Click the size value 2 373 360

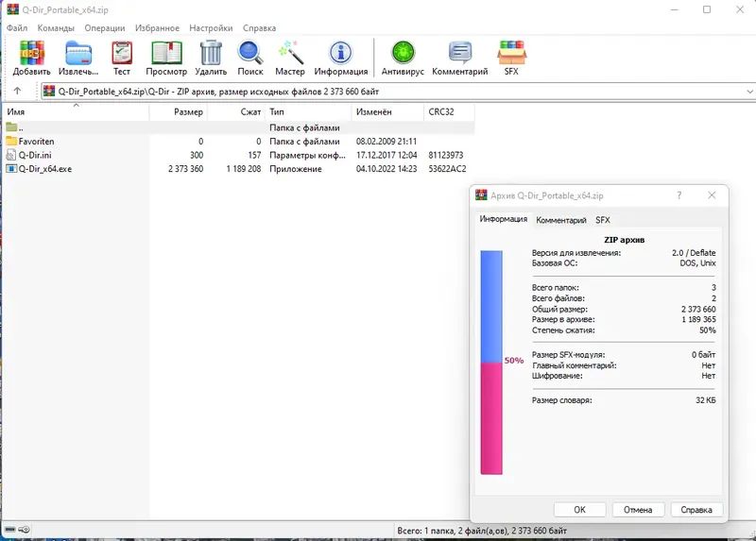185,169
